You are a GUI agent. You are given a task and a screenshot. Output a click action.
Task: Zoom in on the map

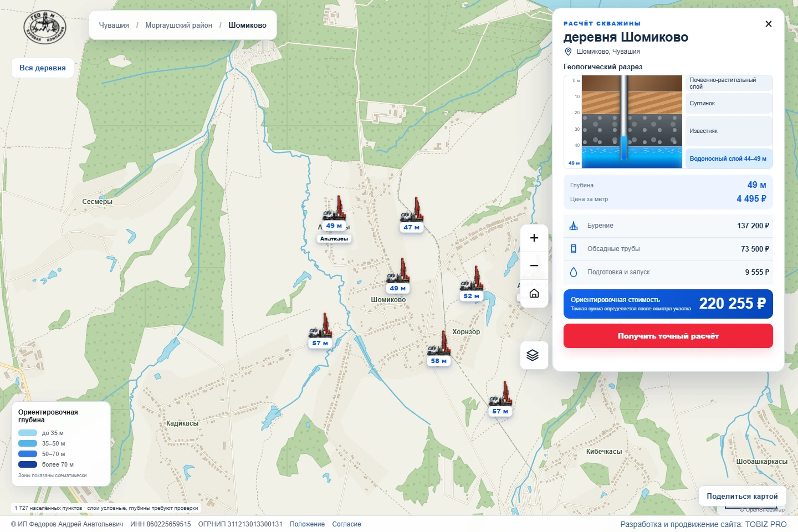534,238
